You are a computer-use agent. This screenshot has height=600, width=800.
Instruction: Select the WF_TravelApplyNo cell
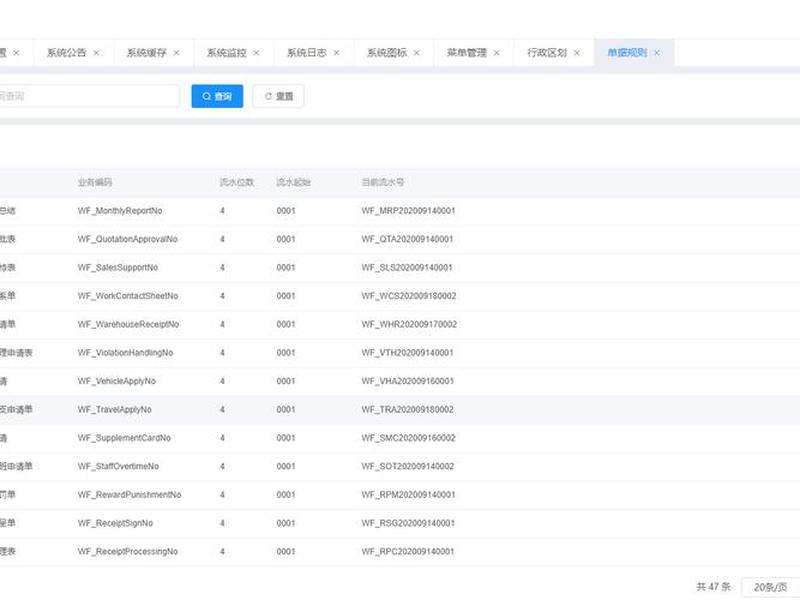point(115,410)
